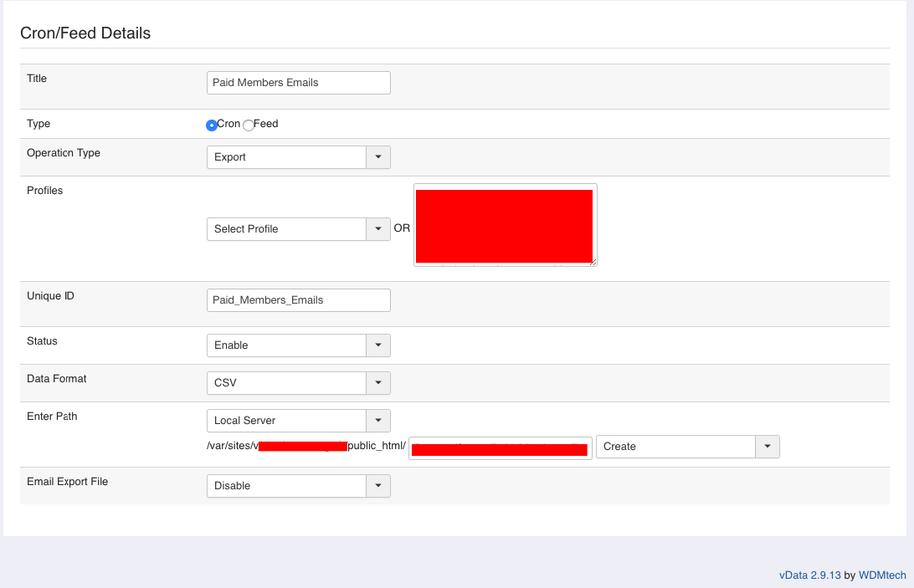Click the text area resize handle corner
The image size is (914, 588).
click(x=593, y=263)
